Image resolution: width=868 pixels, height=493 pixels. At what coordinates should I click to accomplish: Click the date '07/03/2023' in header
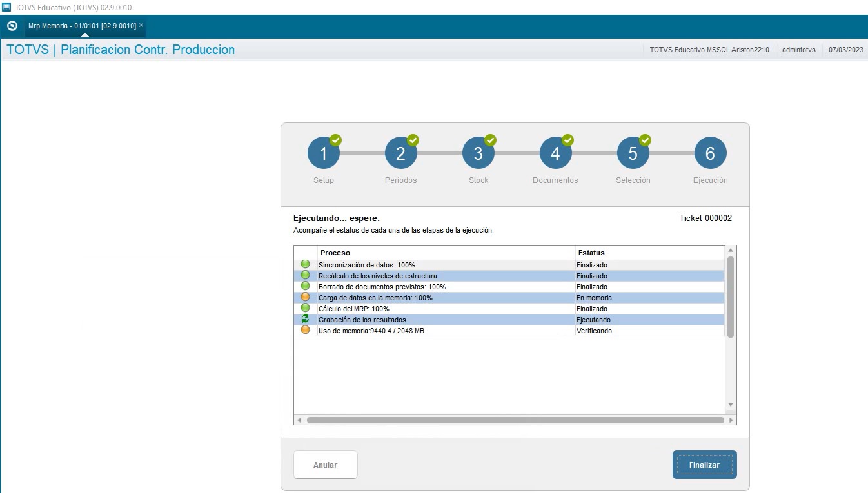coord(846,50)
